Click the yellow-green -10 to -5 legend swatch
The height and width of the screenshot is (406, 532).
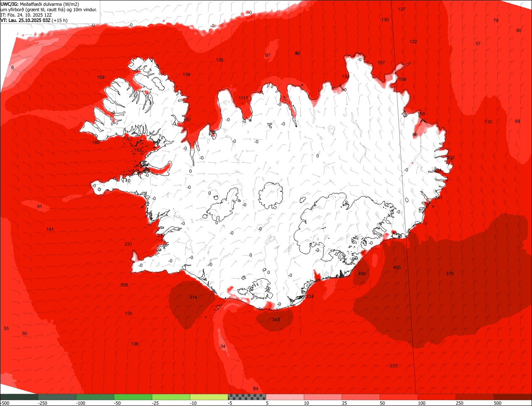coord(209,397)
